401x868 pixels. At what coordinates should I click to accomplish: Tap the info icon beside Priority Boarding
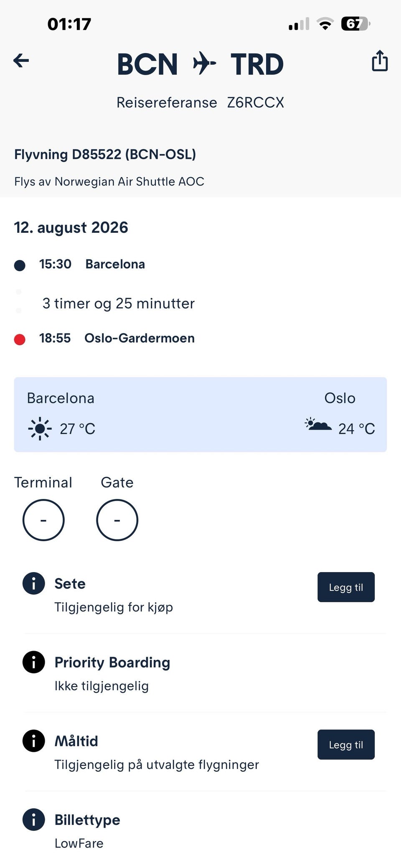pos(33,662)
